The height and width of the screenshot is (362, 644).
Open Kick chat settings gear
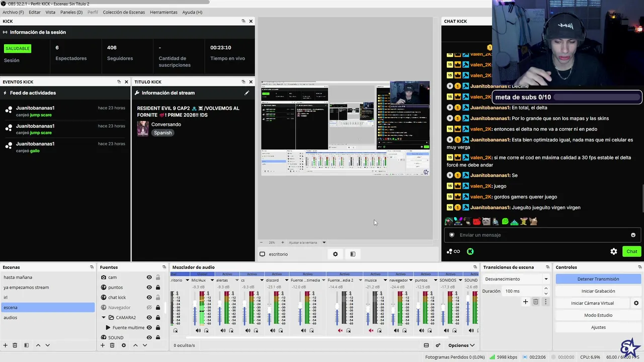point(614,251)
